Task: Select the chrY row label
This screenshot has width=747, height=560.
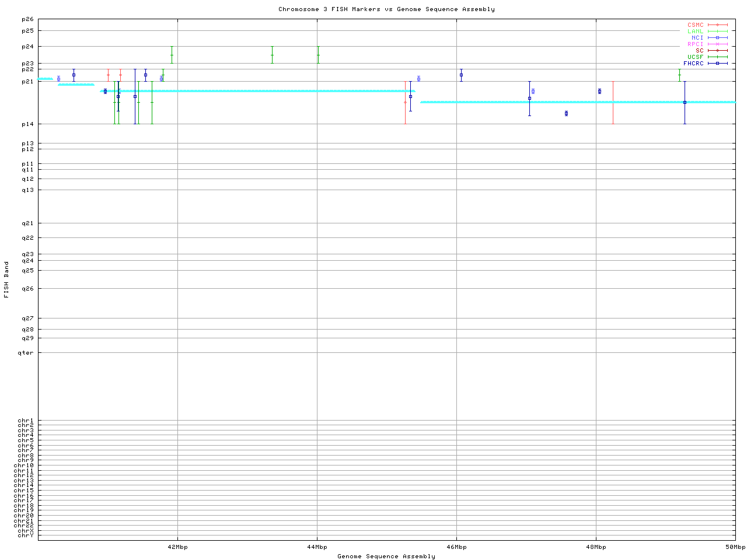Action: 26,535
